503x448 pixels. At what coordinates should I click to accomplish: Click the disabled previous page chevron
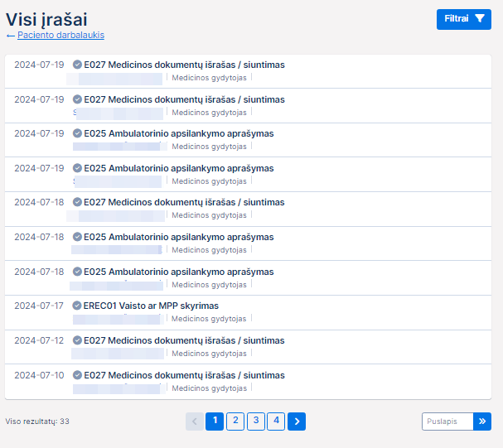pyautogui.click(x=195, y=422)
